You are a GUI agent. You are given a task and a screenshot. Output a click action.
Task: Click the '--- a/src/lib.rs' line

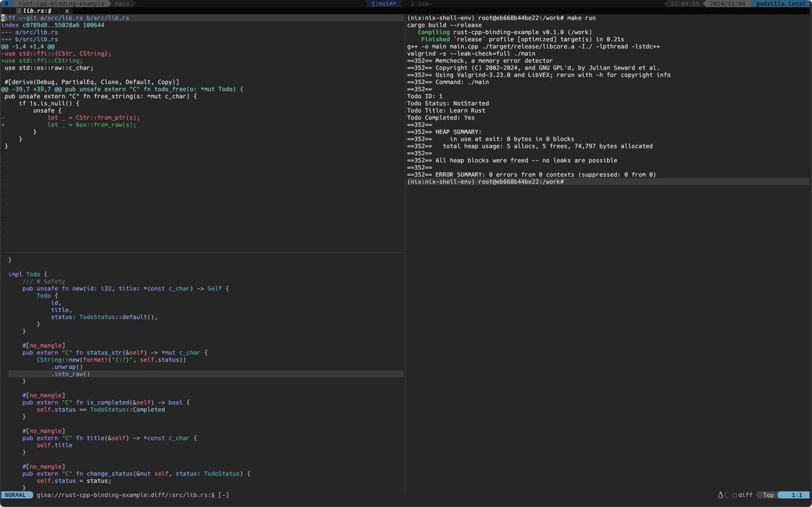[30, 32]
